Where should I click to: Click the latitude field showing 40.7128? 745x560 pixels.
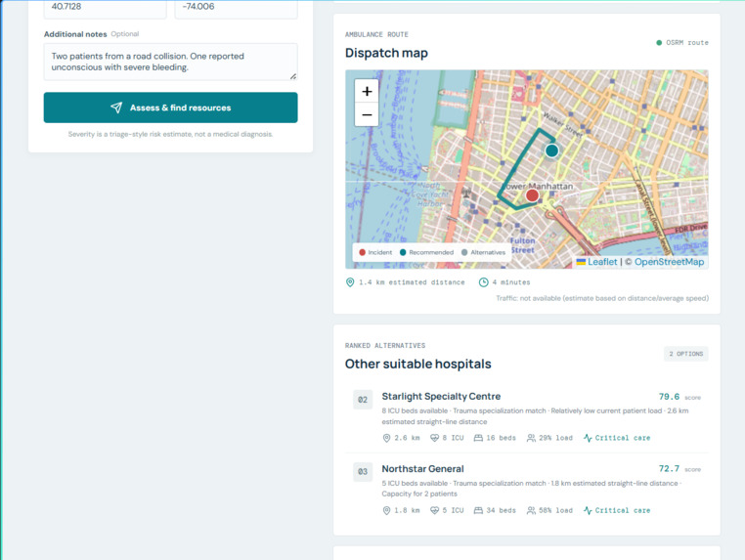pyautogui.click(x=105, y=9)
